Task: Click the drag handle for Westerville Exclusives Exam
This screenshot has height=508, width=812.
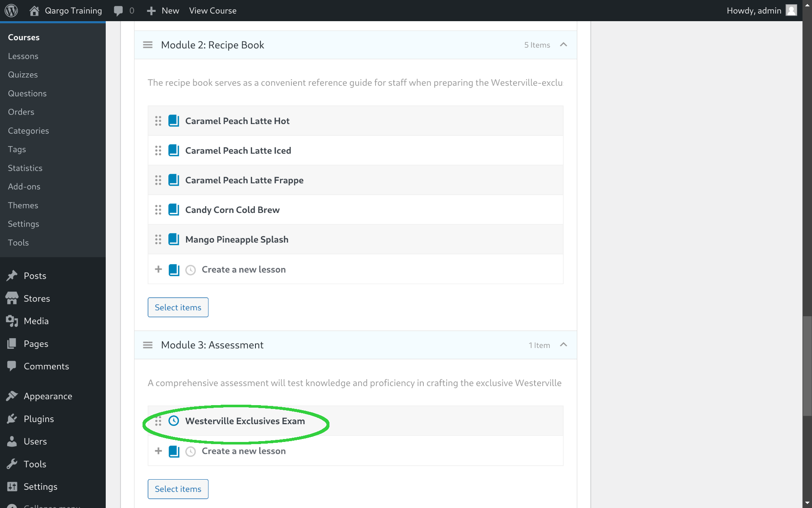Action: click(x=158, y=421)
